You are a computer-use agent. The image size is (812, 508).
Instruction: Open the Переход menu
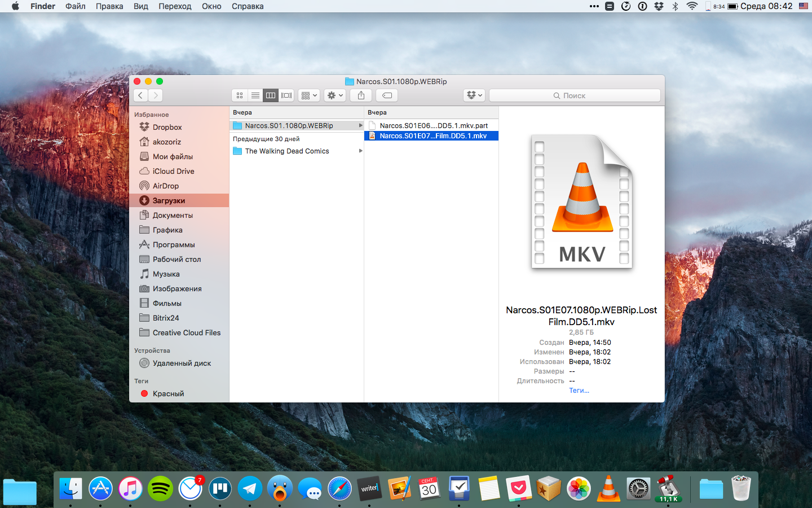[175, 6]
